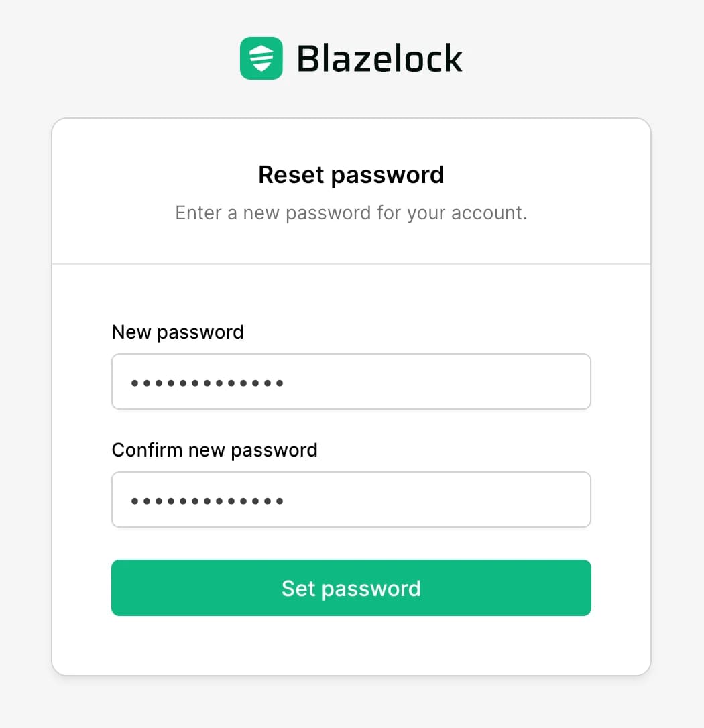This screenshot has height=728, width=704.
Task: Click the center of the green submit button
Action: pos(351,588)
